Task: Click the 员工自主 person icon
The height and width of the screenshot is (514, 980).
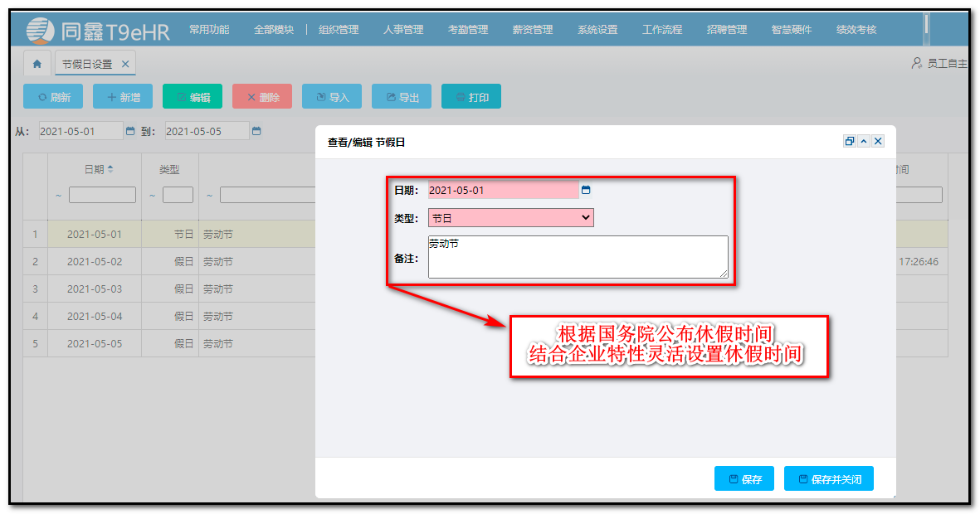Action: (917, 62)
